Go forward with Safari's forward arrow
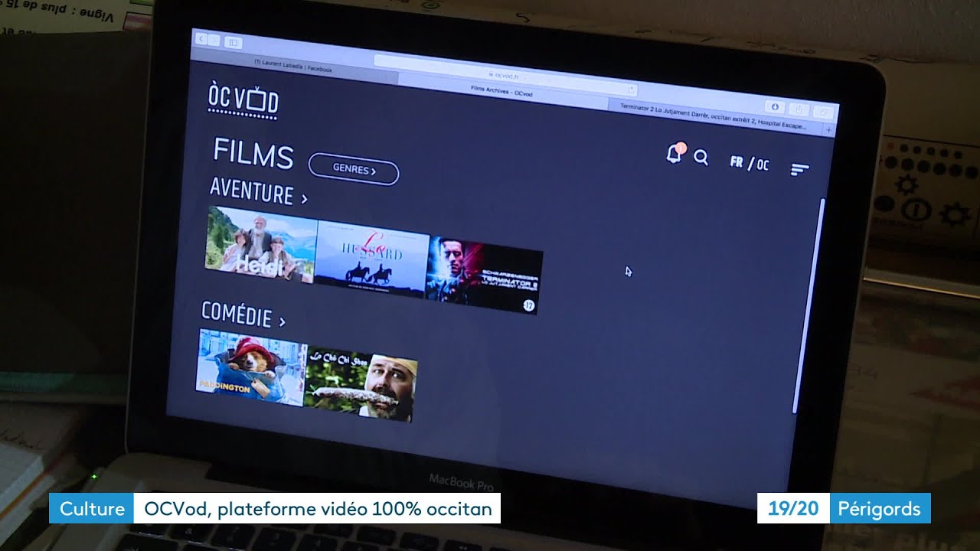Image resolution: width=980 pixels, height=551 pixels. point(215,40)
